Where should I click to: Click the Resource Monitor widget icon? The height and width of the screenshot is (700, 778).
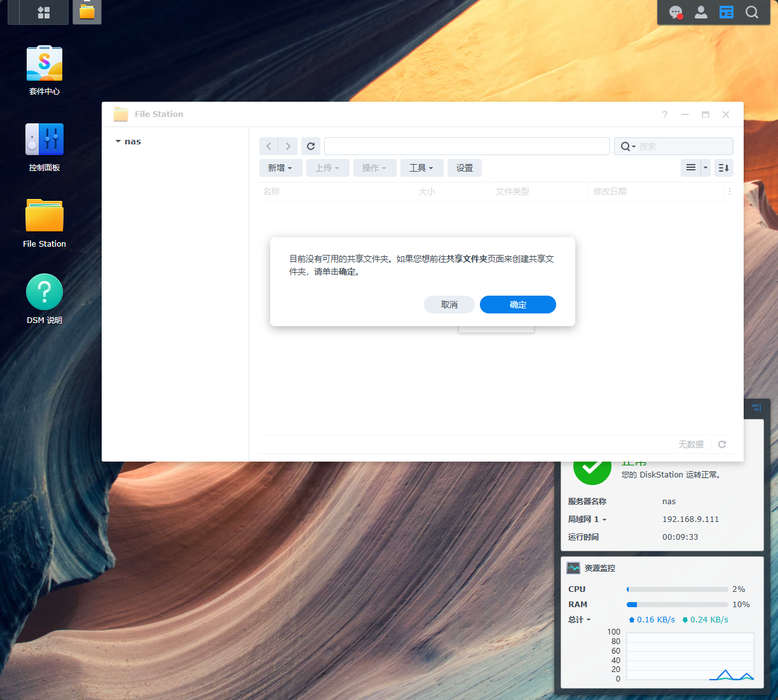click(x=574, y=568)
